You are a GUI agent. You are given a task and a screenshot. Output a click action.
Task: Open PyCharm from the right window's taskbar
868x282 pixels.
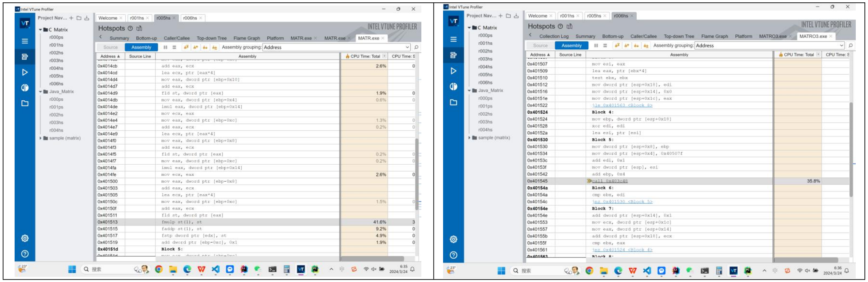point(748,271)
